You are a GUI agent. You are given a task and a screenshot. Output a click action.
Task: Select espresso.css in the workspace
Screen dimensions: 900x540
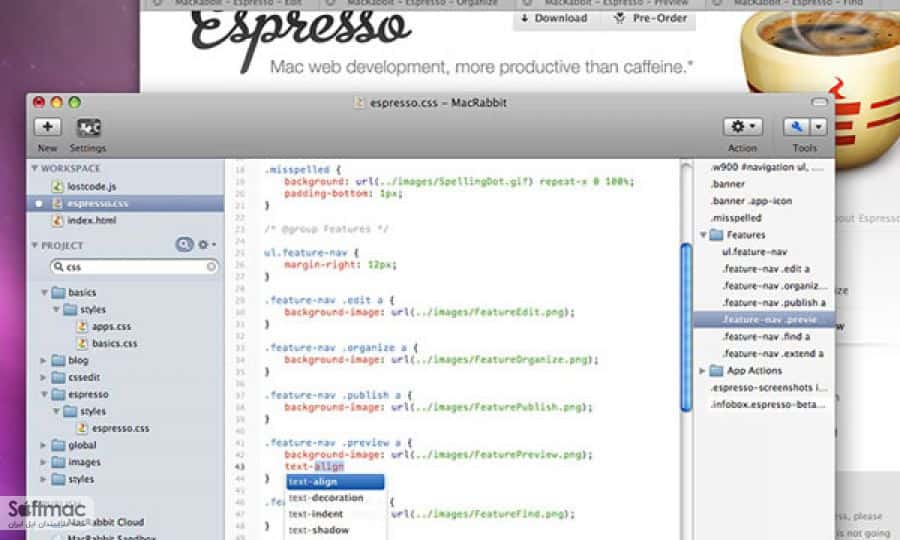coord(125,203)
